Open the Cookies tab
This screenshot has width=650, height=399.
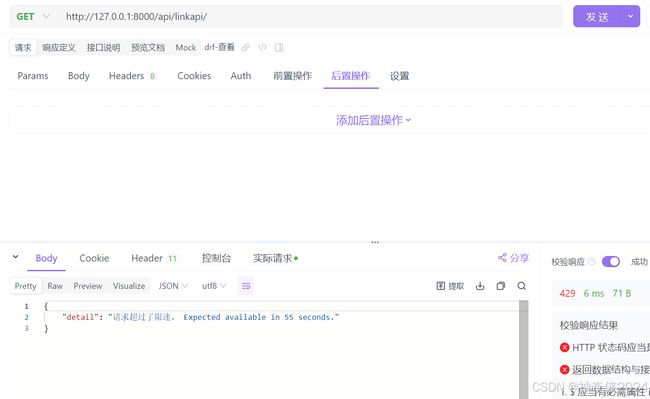(194, 76)
